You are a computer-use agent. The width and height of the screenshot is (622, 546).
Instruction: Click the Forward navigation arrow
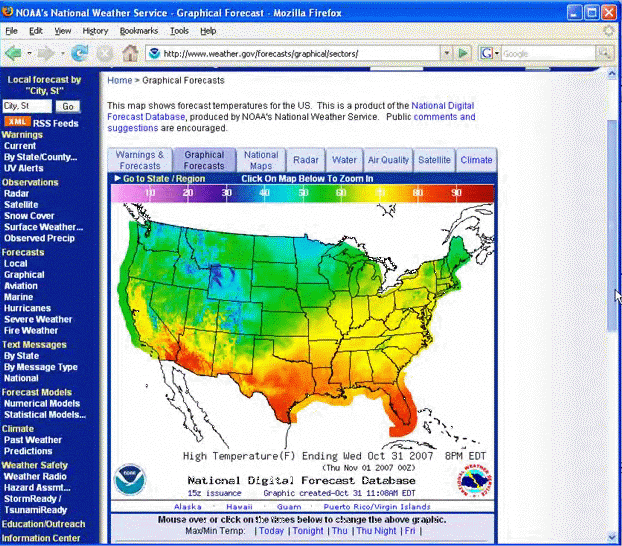pos(46,53)
